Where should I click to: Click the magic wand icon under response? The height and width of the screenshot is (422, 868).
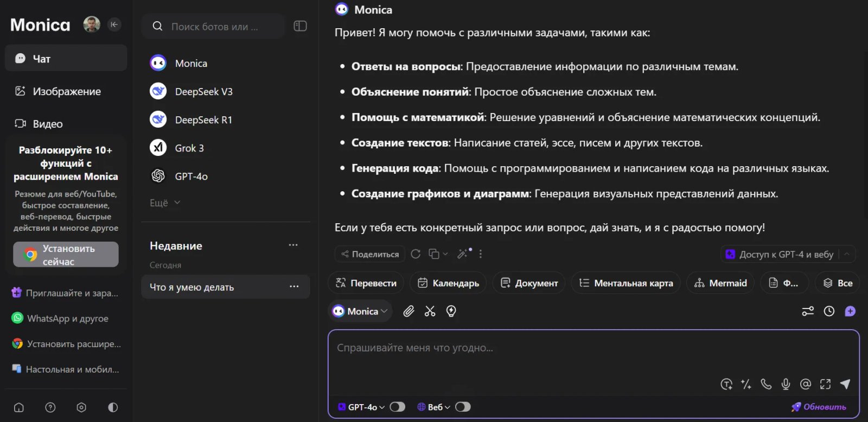pyautogui.click(x=463, y=254)
